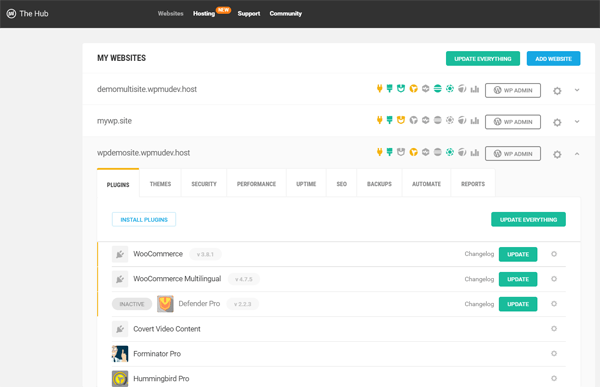
Task: Click the Install Plugins button
Action: tap(144, 219)
